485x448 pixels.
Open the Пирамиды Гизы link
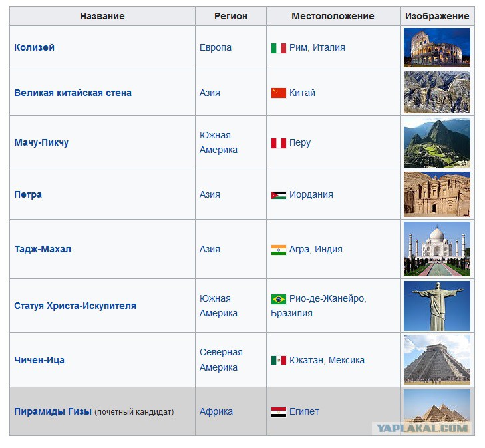53,412
